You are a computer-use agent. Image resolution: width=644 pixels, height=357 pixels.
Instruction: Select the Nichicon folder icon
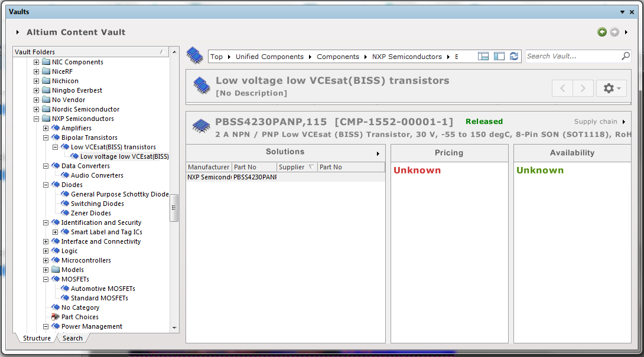click(47, 80)
